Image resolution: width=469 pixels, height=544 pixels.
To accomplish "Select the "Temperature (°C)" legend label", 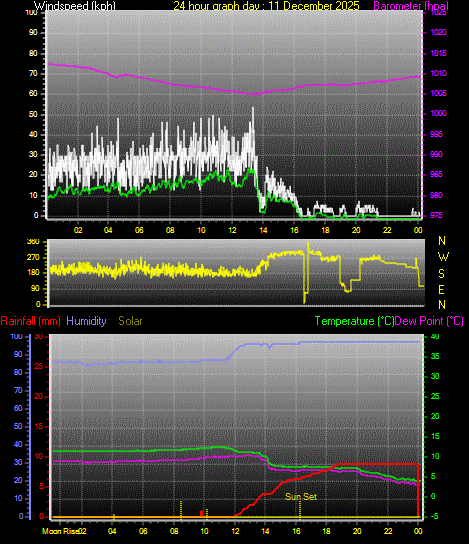I will tap(355, 321).
